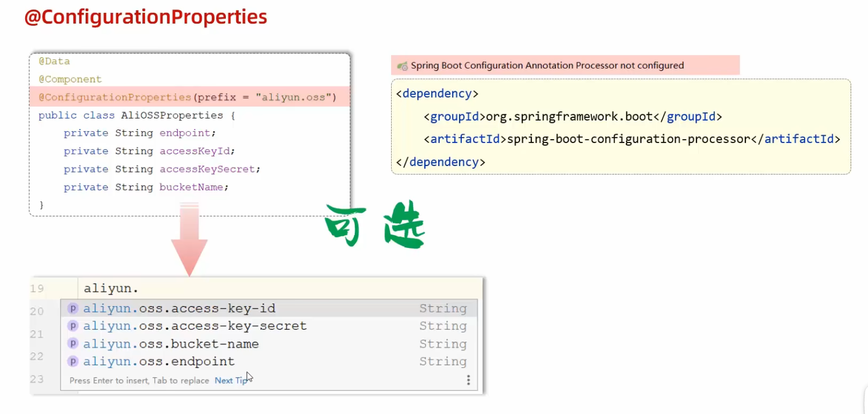Click the Spring Boot leaf icon in the warning banner
The height and width of the screenshot is (414, 868).
coord(402,66)
